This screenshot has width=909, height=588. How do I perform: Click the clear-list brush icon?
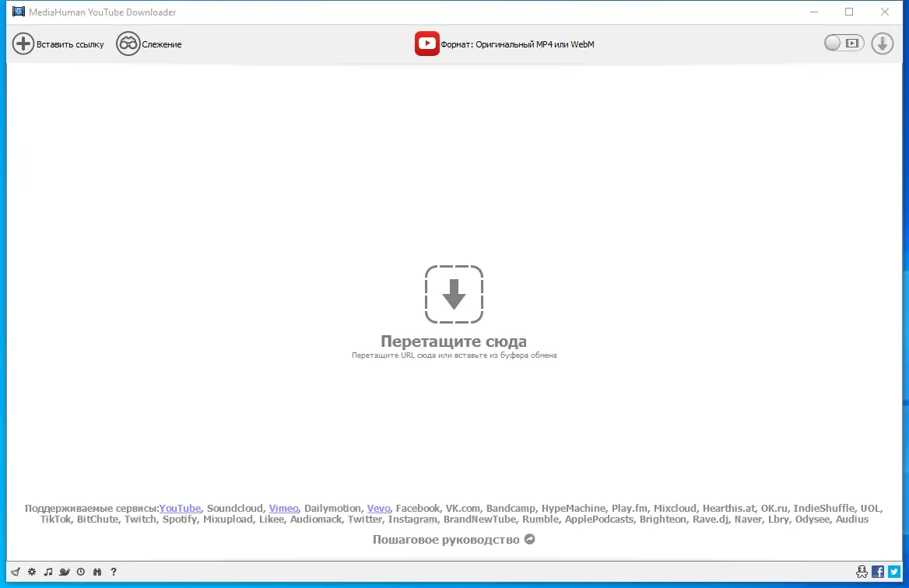click(x=16, y=572)
